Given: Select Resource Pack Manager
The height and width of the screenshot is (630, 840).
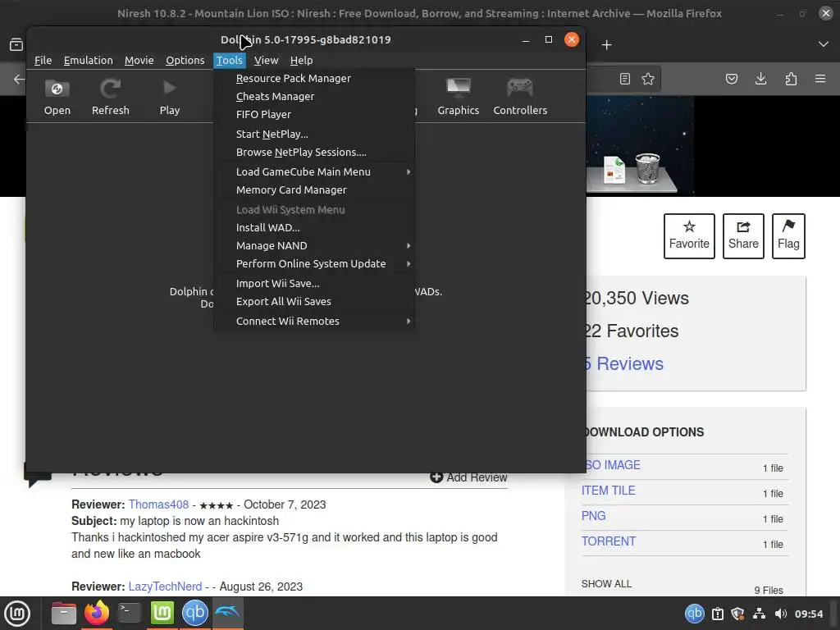Looking at the screenshot, I should pos(314,78).
